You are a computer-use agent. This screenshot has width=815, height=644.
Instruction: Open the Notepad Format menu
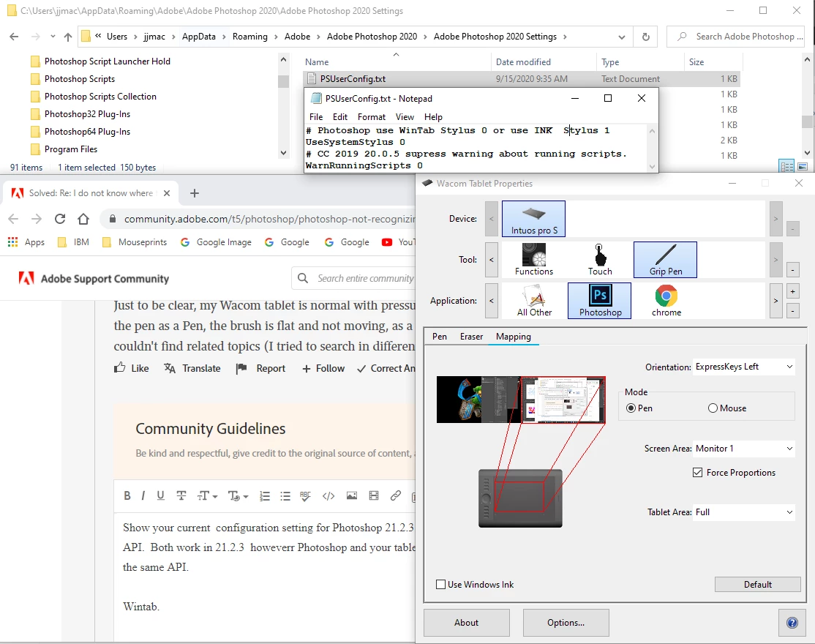[371, 117]
